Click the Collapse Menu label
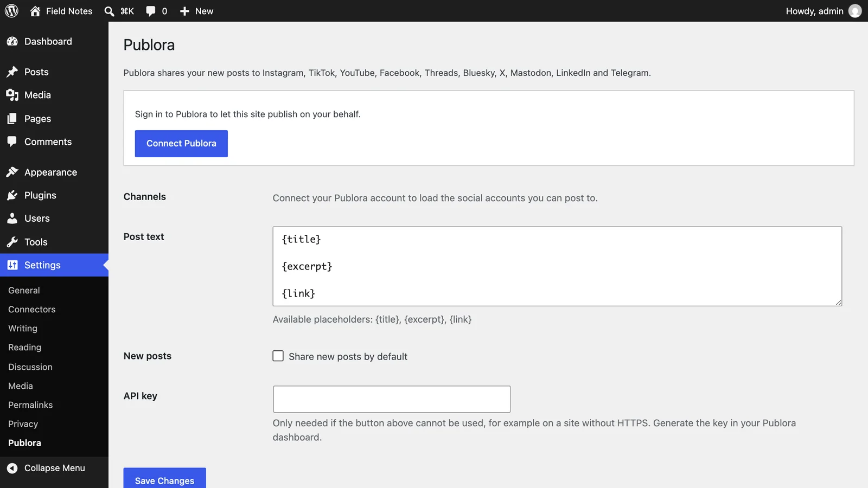Viewport: 868px width, 488px height. (55, 468)
